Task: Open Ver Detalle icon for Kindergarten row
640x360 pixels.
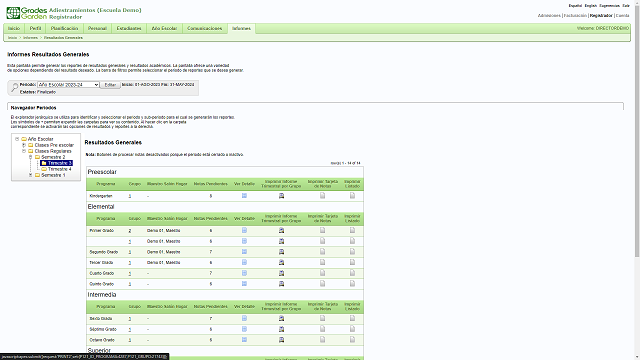Action: (244, 196)
